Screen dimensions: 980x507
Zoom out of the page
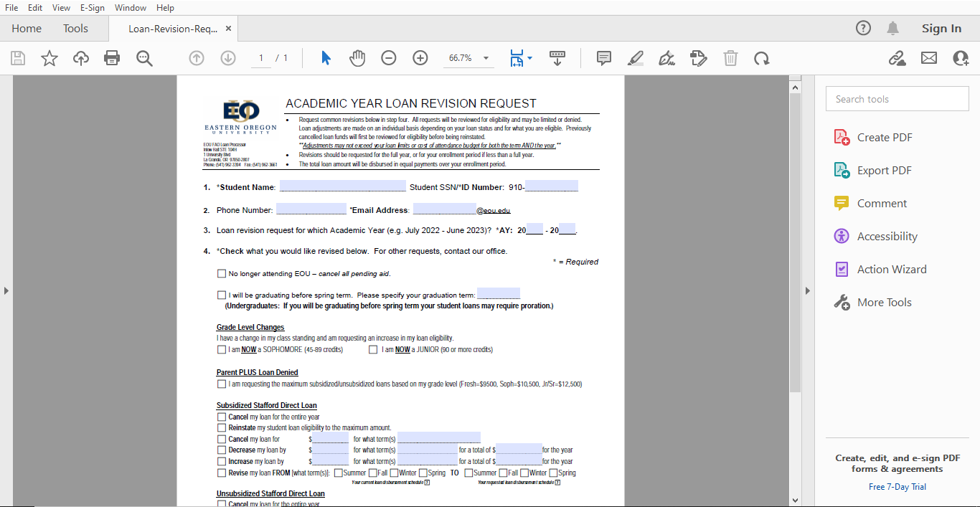(388, 58)
